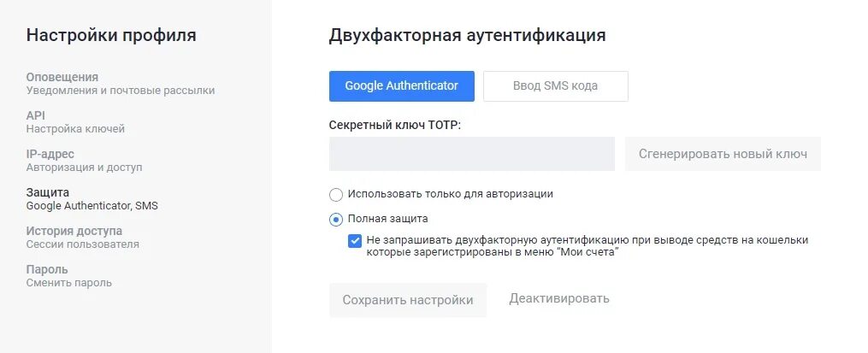Select 'Использовать только для авторизации' radio button

click(x=336, y=195)
